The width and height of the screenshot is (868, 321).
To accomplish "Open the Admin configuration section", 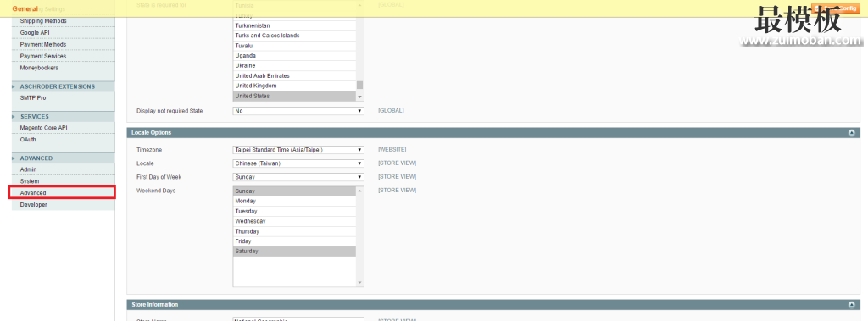I will [x=28, y=169].
